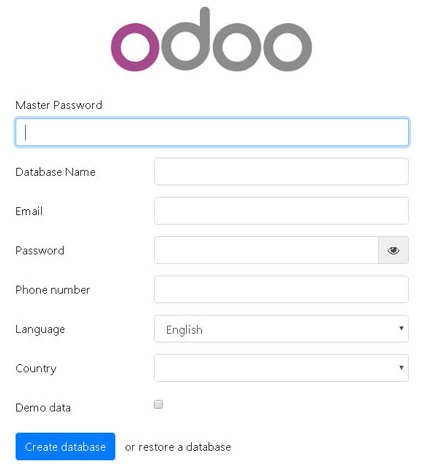The width and height of the screenshot is (426, 469).
Task: Click the Odoo logo at top
Action: pos(211,39)
